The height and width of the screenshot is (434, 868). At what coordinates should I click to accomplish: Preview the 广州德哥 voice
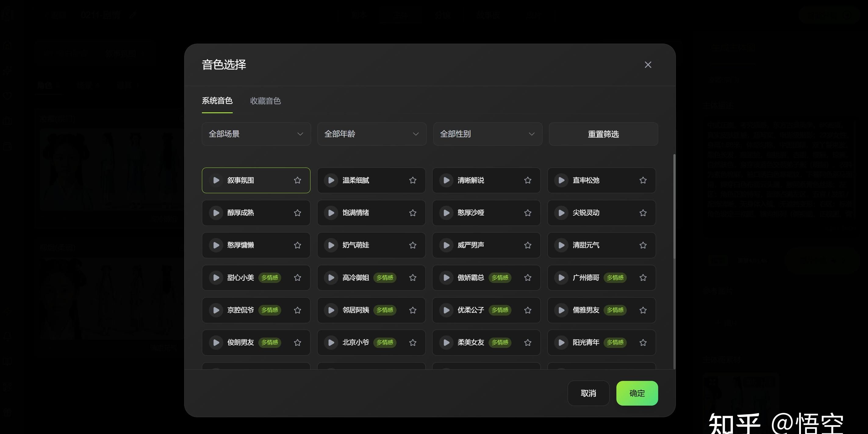(561, 277)
